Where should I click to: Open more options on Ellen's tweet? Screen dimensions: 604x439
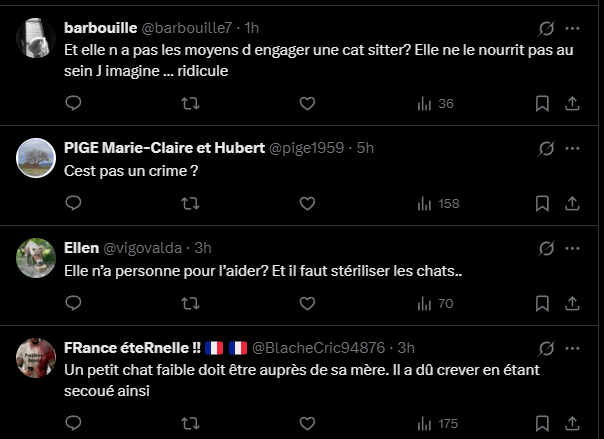(573, 248)
